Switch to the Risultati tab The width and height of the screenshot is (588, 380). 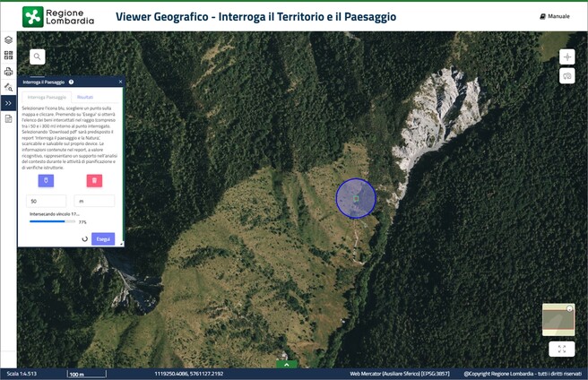pos(85,97)
